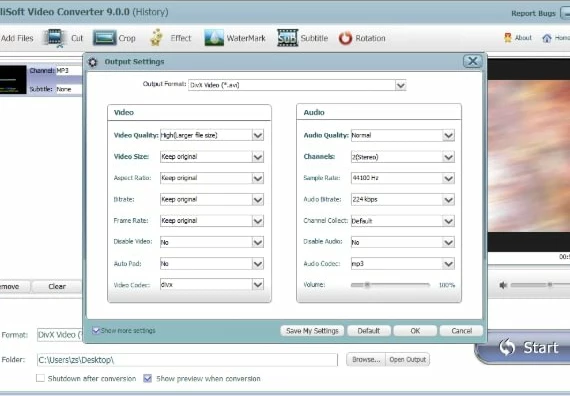570x396 pixels.
Task: Expand the Disable Audio dropdown
Action: coord(449,242)
